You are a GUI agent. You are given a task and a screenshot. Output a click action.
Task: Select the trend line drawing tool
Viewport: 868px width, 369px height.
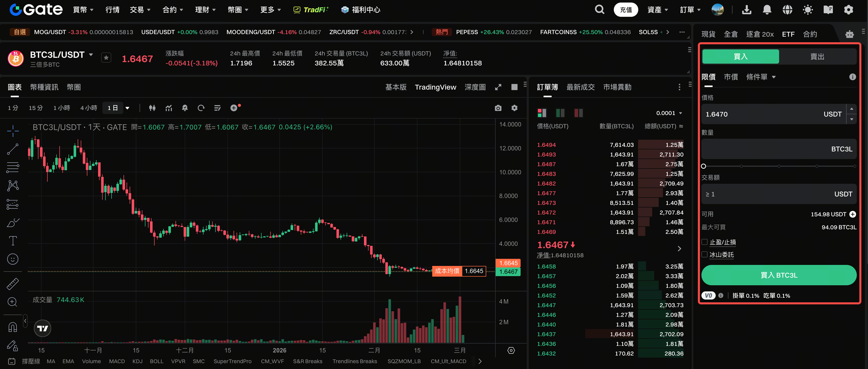pyautogui.click(x=13, y=149)
